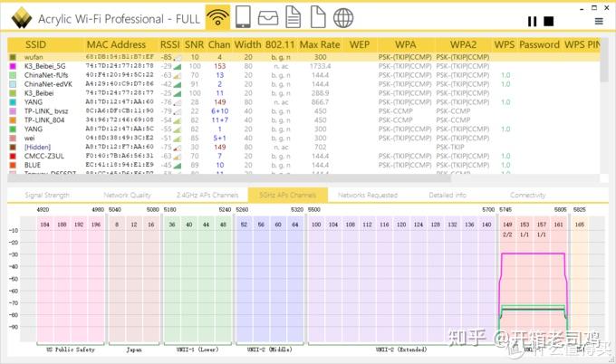Screen dimensions: 616x364
Task: Click the wufan network color swatch
Action: 13,57
